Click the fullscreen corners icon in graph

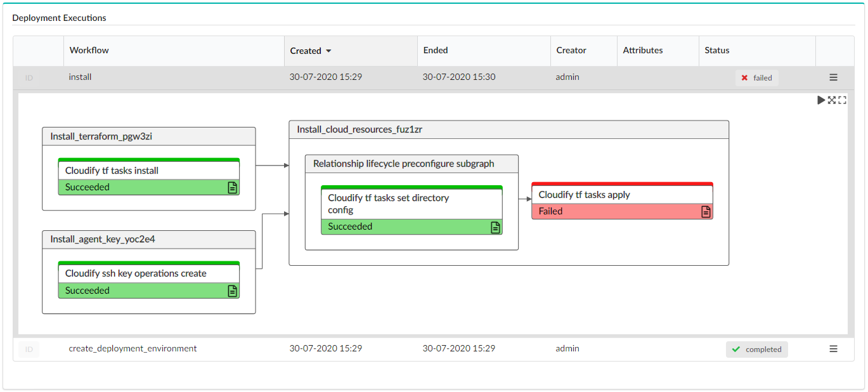click(x=843, y=100)
